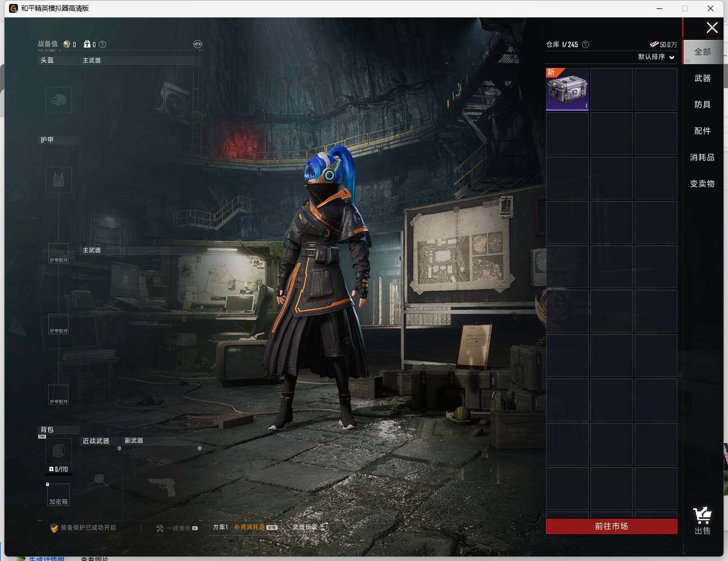Switch to the 防具 category tab
The height and width of the screenshot is (561, 728).
703,104
